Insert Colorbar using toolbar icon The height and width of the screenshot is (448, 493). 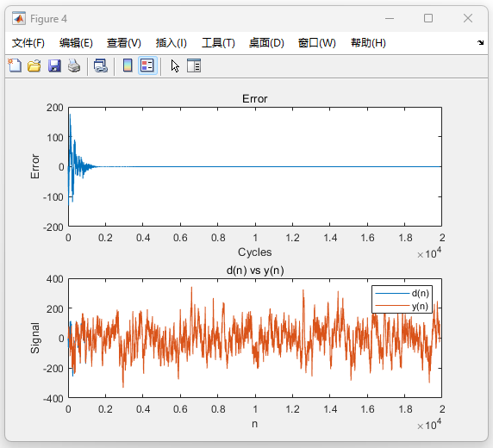point(128,65)
